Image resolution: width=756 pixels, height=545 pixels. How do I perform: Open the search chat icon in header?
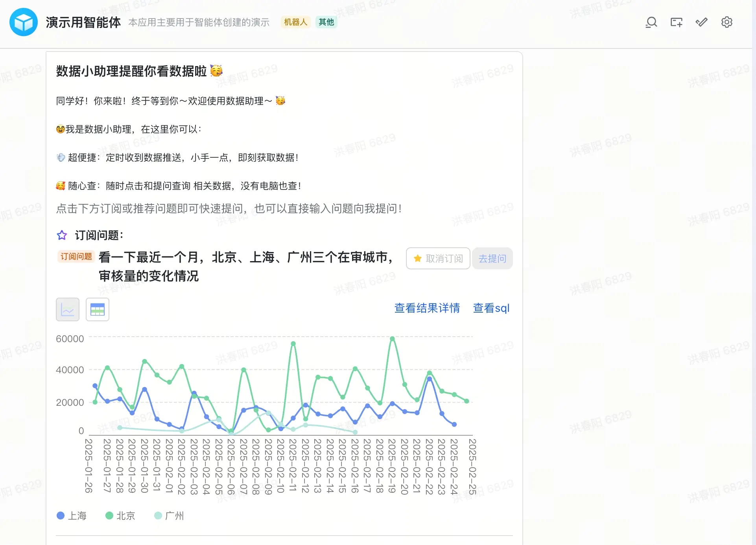(x=651, y=22)
